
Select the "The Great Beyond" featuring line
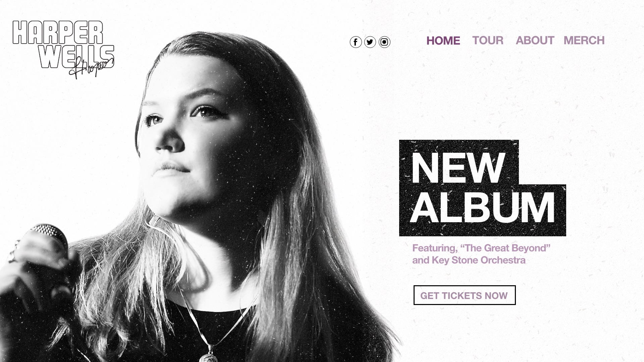coord(481,248)
